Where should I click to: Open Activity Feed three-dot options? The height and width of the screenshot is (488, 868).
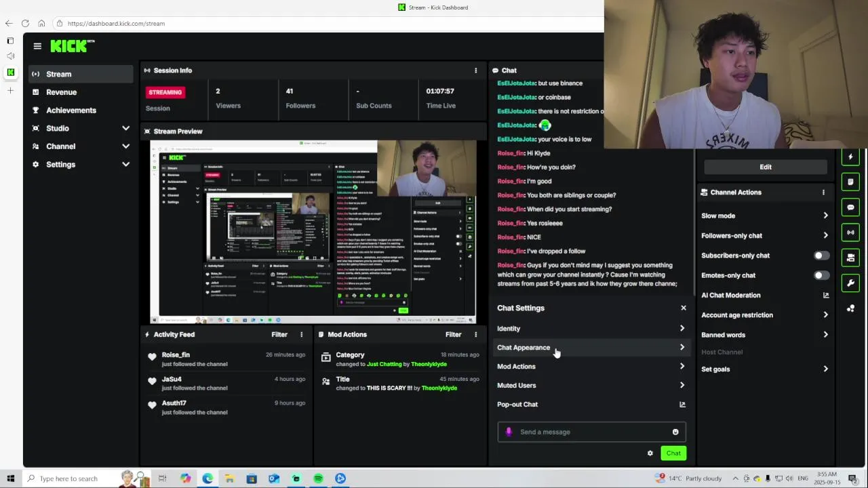[x=302, y=334]
